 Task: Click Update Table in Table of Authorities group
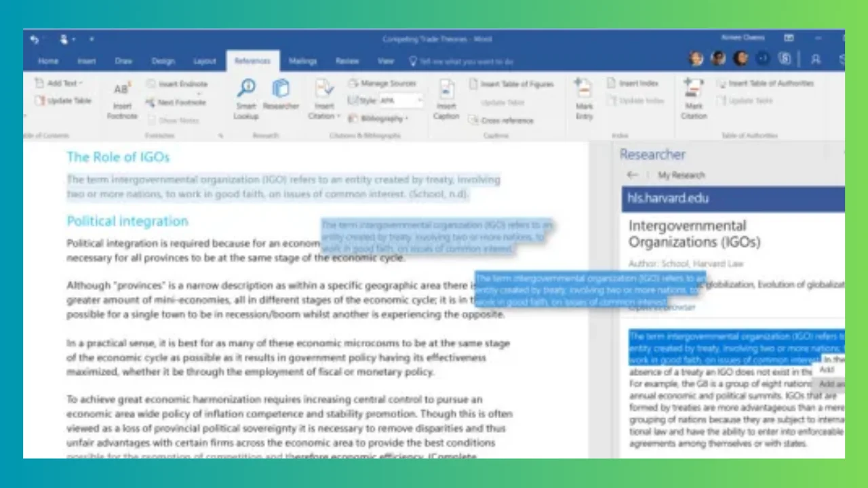745,101
